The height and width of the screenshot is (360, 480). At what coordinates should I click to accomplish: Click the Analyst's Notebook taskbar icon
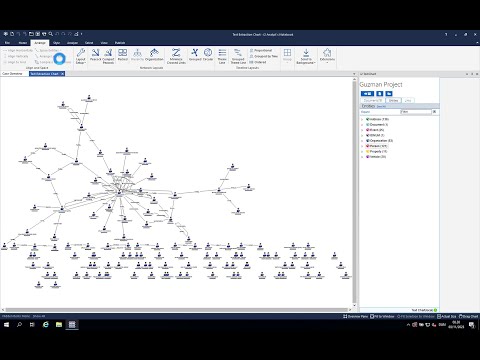(72, 325)
